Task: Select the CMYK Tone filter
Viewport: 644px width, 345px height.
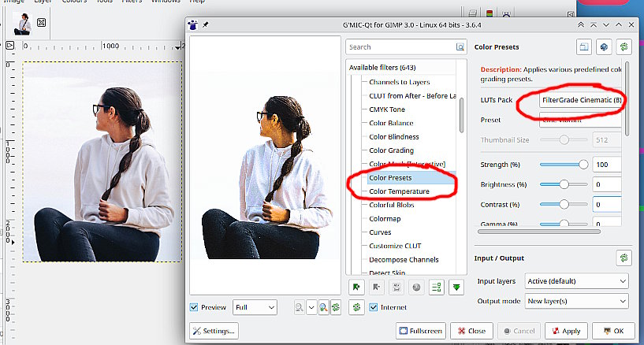Action: (387, 109)
